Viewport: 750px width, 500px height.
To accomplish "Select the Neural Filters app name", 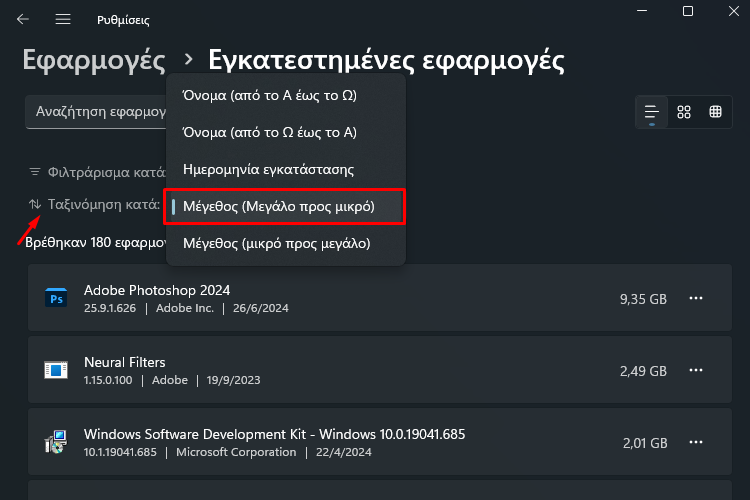I will coord(125,362).
